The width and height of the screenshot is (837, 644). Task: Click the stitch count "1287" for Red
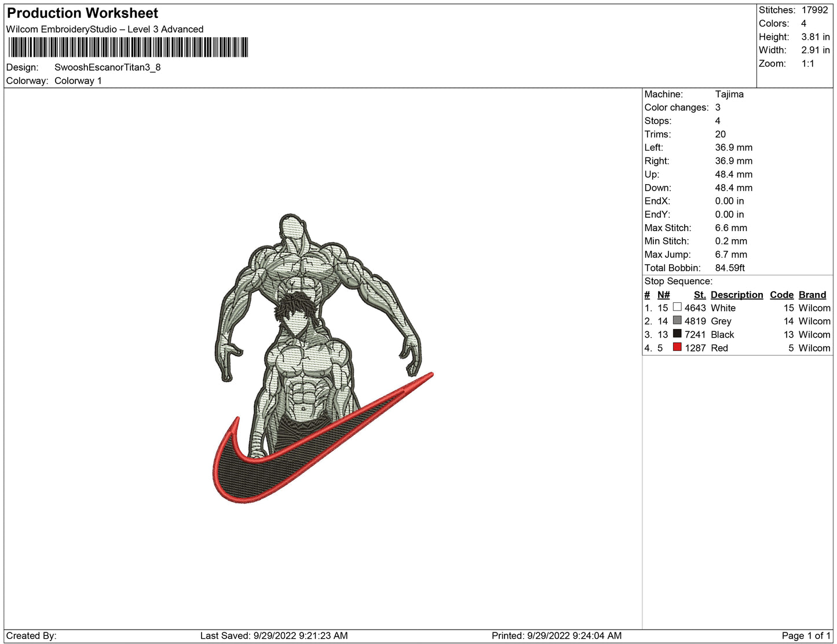tap(695, 348)
